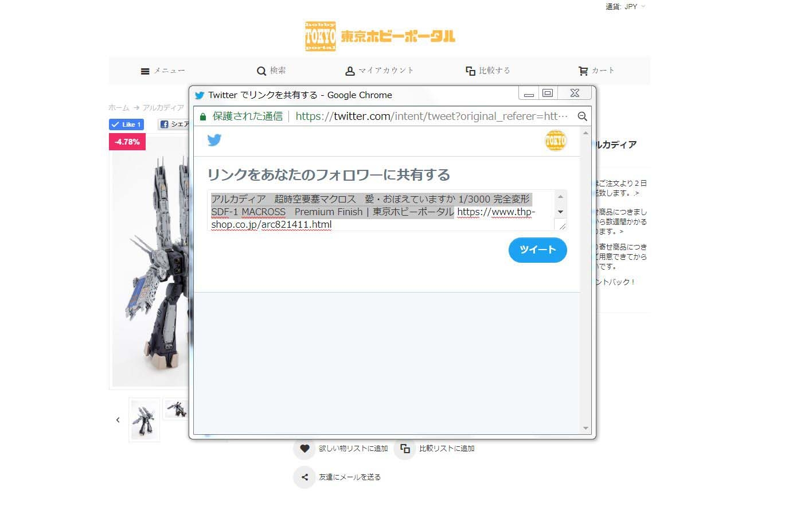Viewport: 812px width, 514px height.
Task: Click 比較リストに追加 link
Action: (x=447, y=449)
